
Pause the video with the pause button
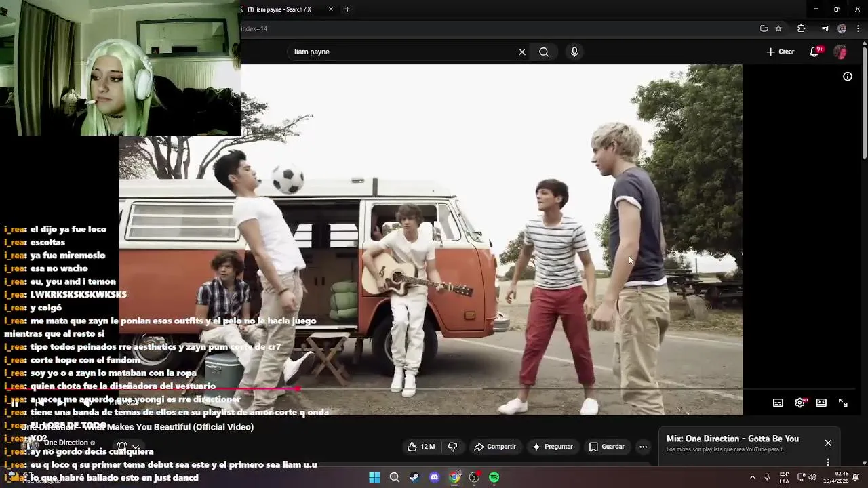(14, 403)
